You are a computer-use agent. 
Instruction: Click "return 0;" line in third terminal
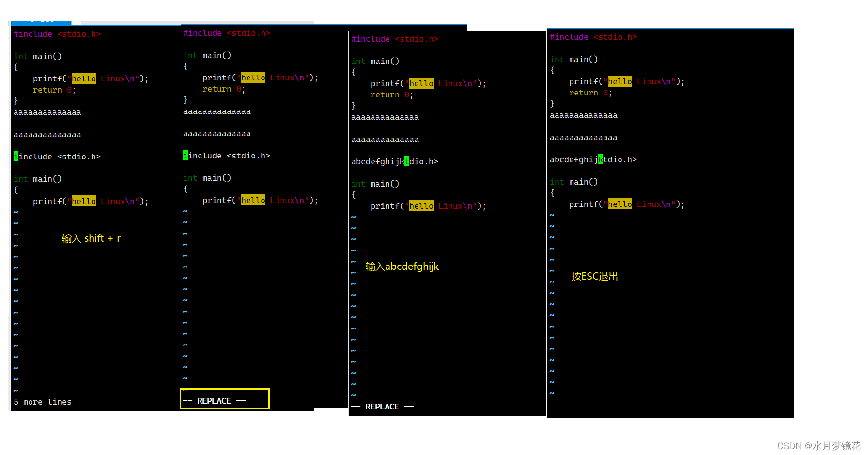(392, 94)
